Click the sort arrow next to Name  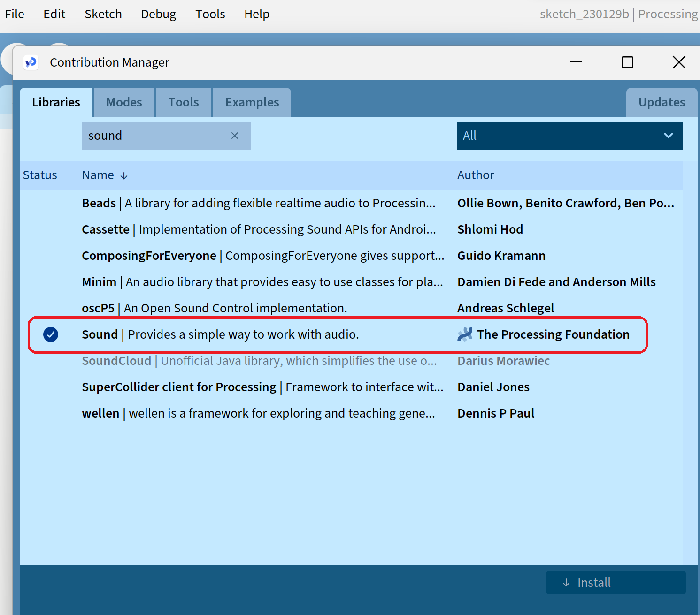tap(124, 175)
